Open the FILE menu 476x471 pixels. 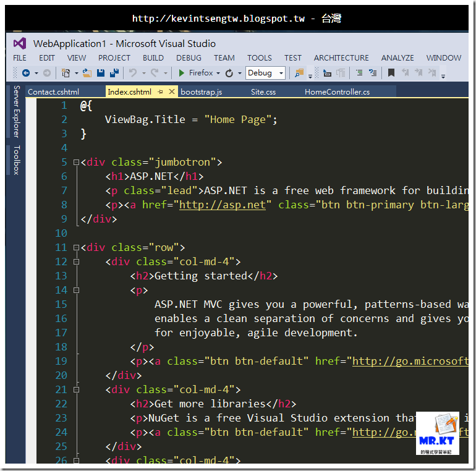(x=20, y=58)
